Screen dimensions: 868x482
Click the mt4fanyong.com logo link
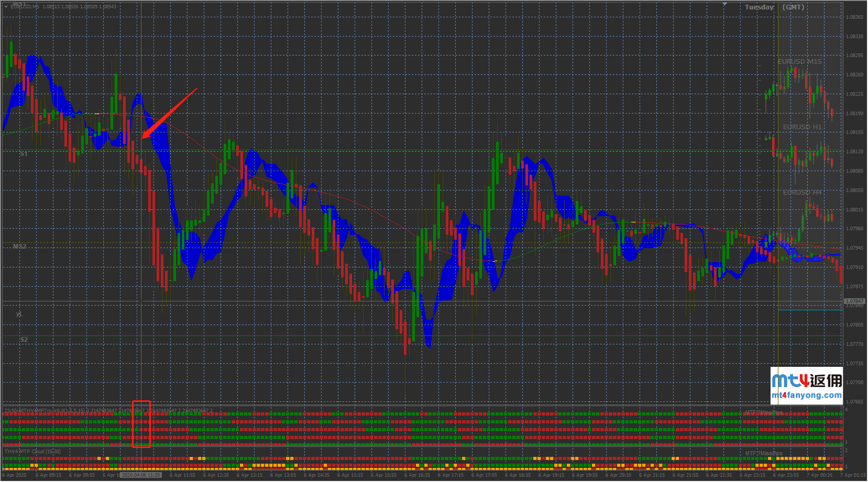[806, 386]
